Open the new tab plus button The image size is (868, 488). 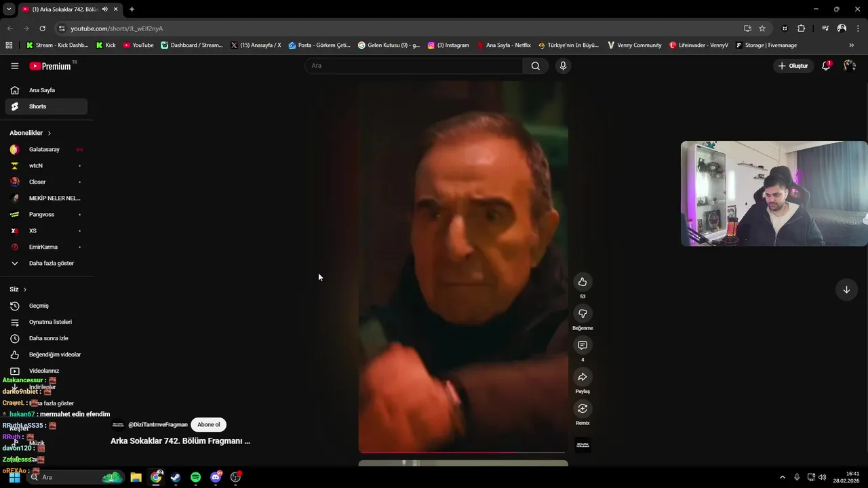click(x=132, y=9)
